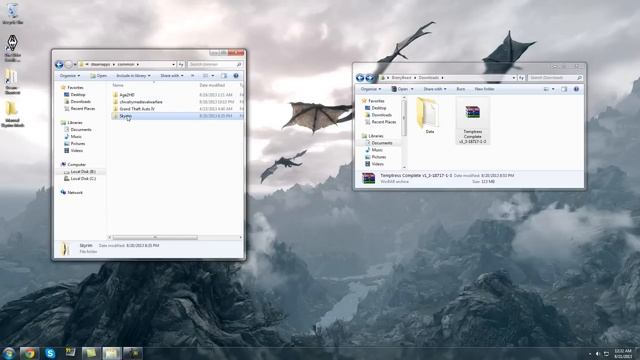Open Organize menu in the common window
This screenshot has width=640, height=360.
[x=69, y=76]
